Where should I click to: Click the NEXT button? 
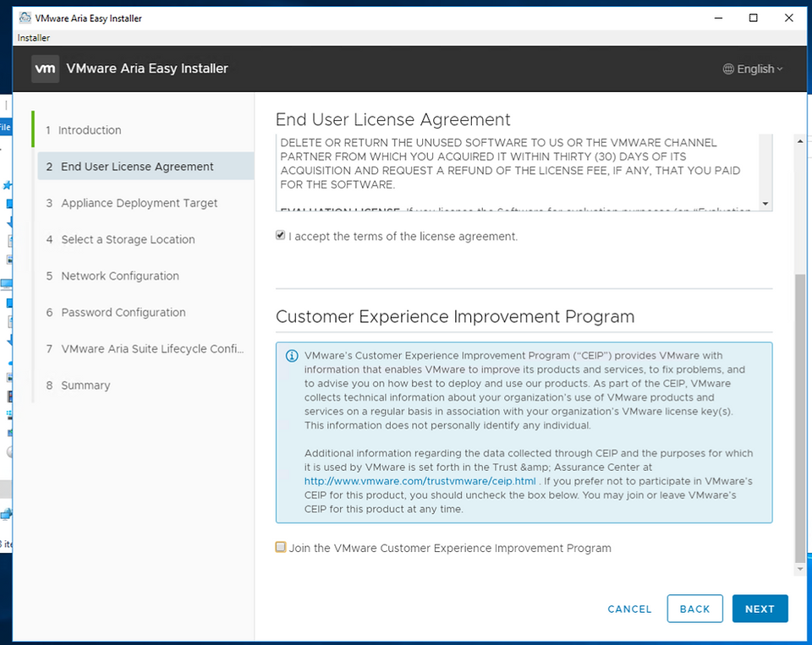pos(760,609)
